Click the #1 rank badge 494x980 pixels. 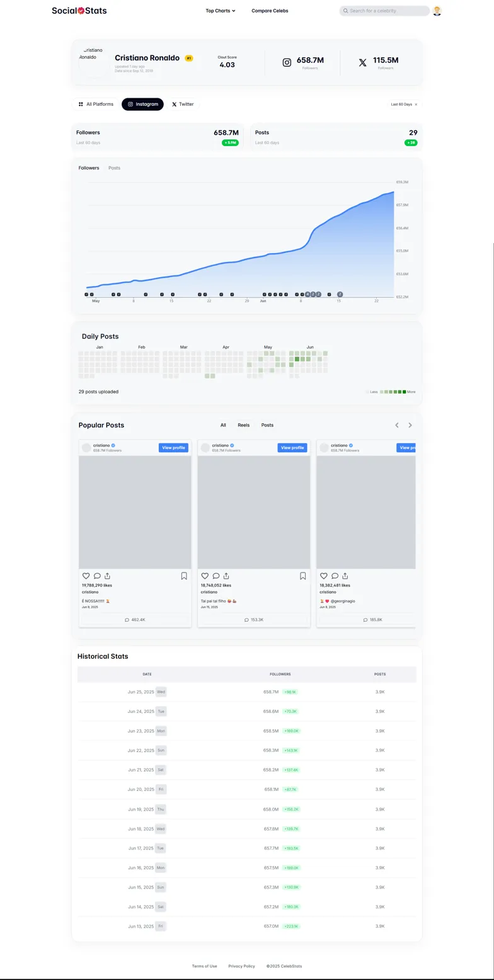189,58
